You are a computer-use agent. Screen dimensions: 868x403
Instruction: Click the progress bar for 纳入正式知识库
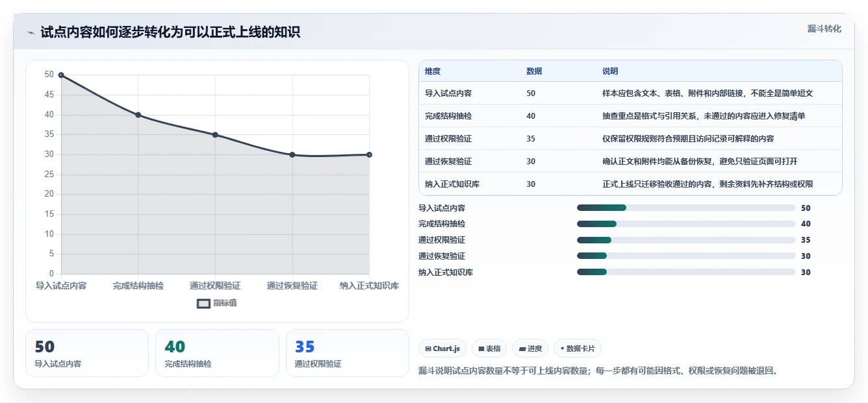686,273
